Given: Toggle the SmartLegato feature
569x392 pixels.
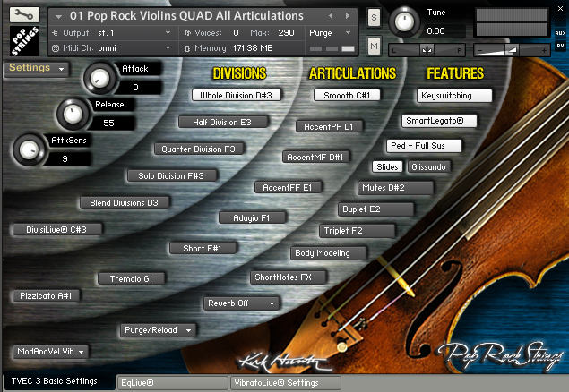Looking at the screenshot, I should tap(439, 121).
